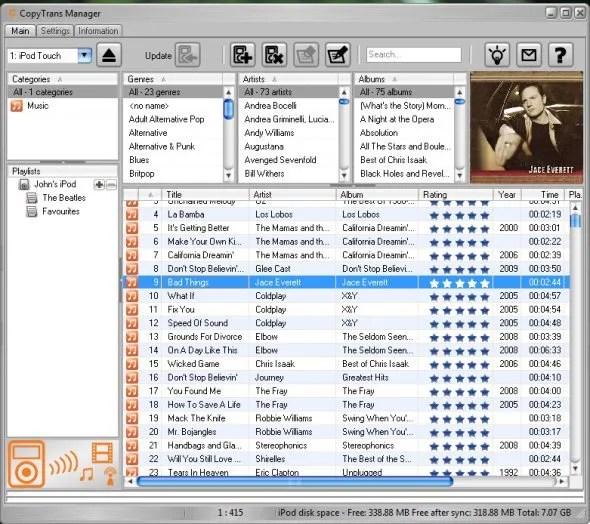The width and height of the screenshot is (590, 524).
Task: Sort tracks by Artist column header
Action: pos(292,195)
